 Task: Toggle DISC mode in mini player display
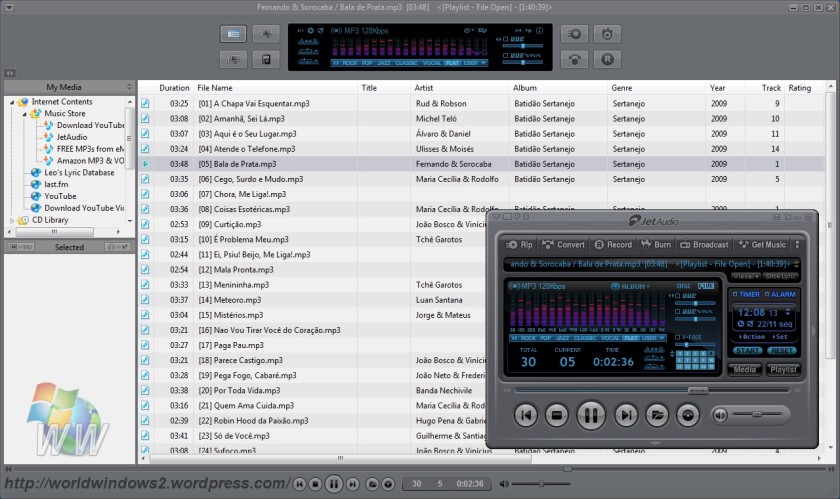click(684, 286)
